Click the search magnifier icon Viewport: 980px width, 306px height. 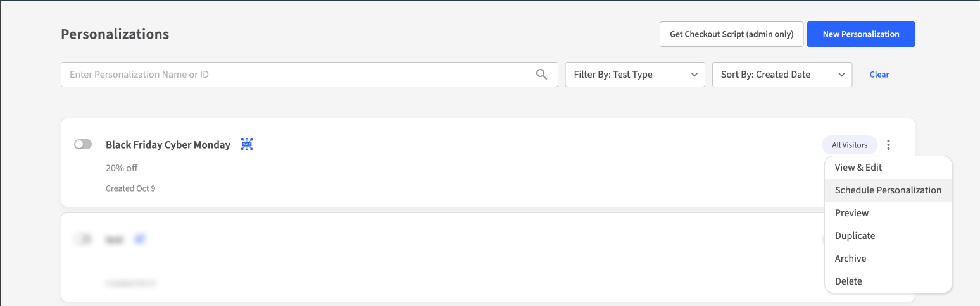tap(541, 75)
